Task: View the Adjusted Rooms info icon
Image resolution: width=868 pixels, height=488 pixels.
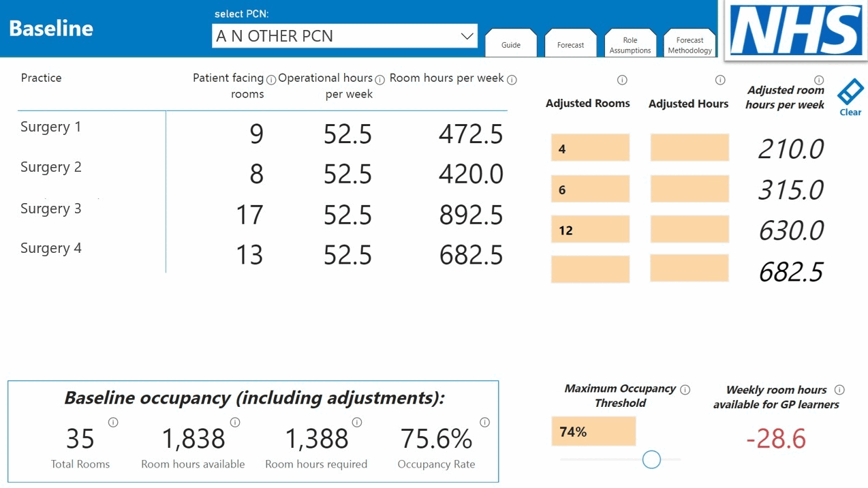Action: point(622,80)
